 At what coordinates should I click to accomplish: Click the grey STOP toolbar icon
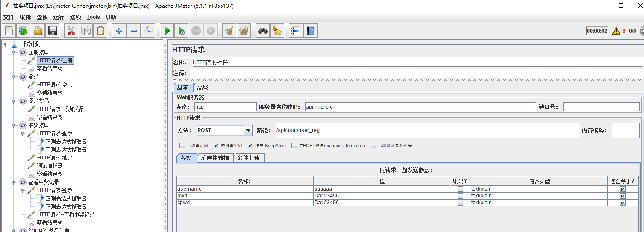coord(196,31)
